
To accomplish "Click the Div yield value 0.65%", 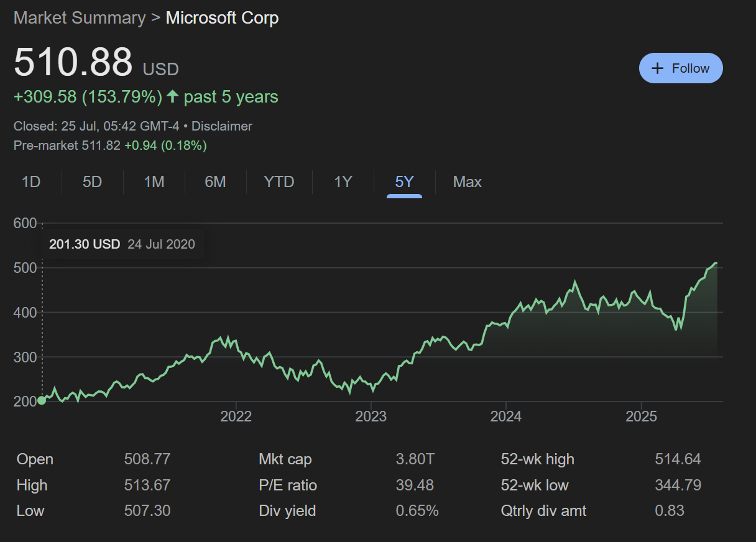I will click(417, 511).
